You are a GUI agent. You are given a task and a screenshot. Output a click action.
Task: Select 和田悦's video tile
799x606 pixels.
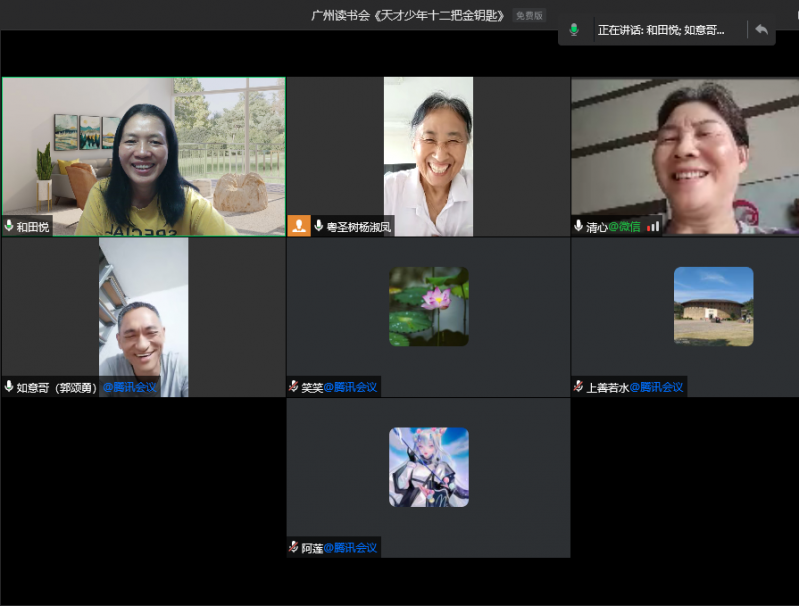coord(143,156)
